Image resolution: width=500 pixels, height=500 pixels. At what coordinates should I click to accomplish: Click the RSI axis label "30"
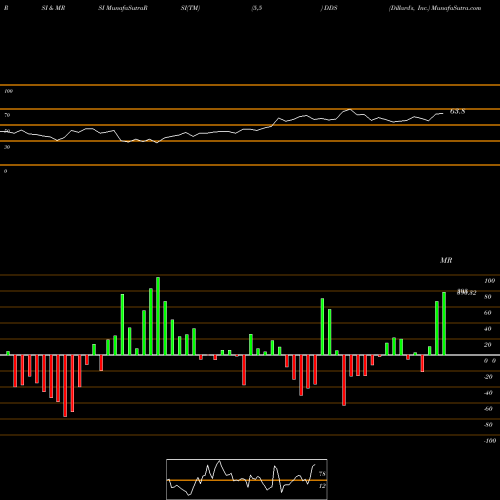[x=7, y=147]
